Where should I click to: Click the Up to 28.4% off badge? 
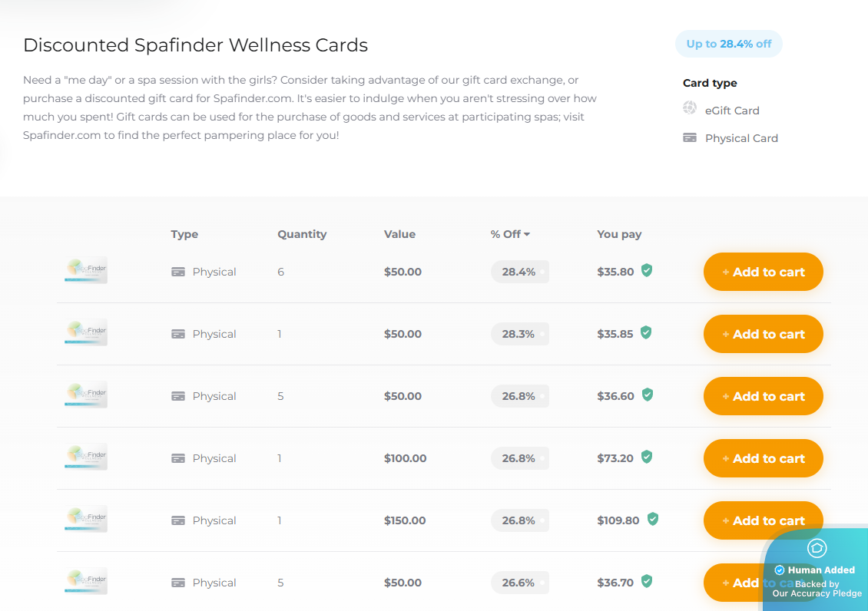click(728, 44)
